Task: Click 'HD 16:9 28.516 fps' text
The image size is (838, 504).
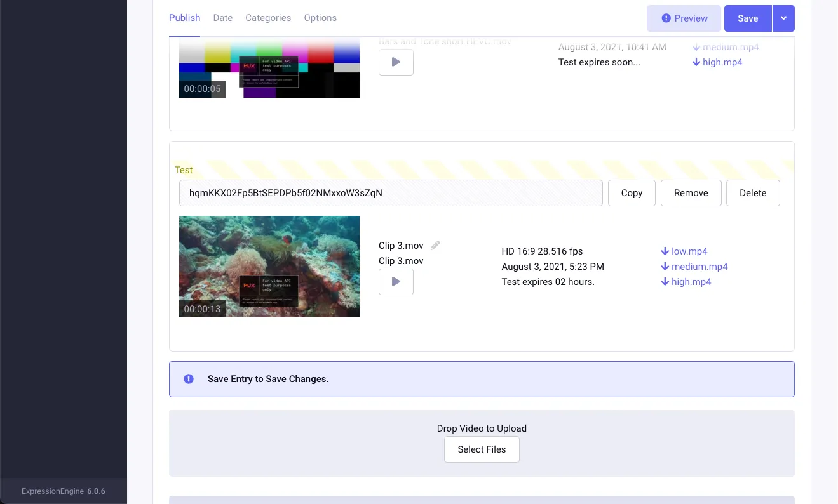Action: pyautogui.click(x=542, y=251)
